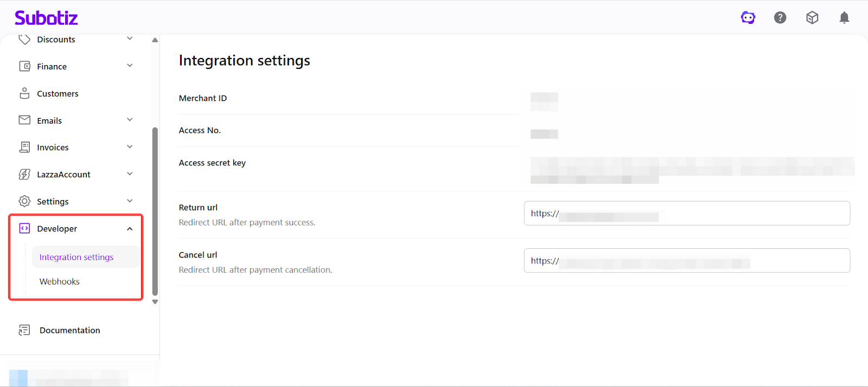
Task: Focus the Cancel url text box
Action: (687, 261)
